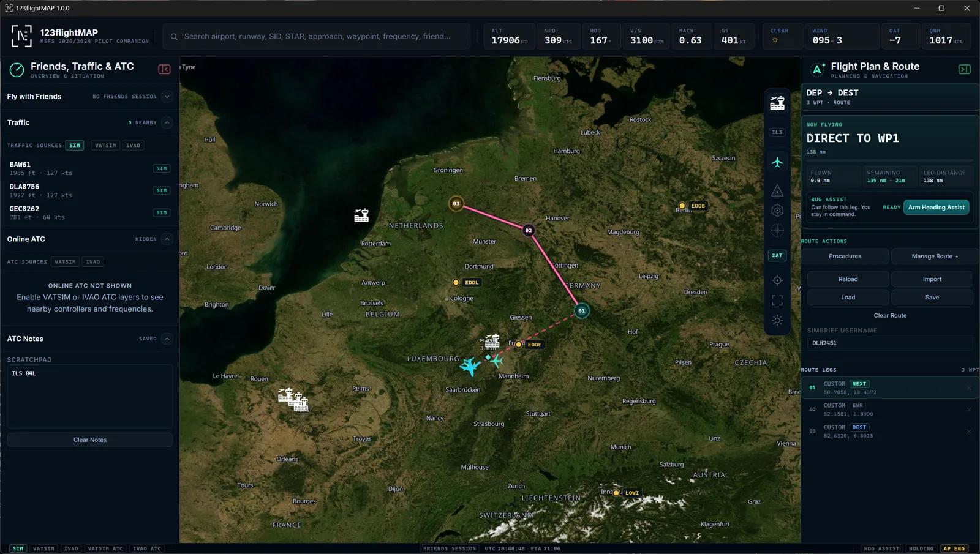The height and width of the screenshot is (554, 980).
Task: Click the own aircraft icon near Saarbrücken
Action: pyautogui.click(x=470, y=367)
